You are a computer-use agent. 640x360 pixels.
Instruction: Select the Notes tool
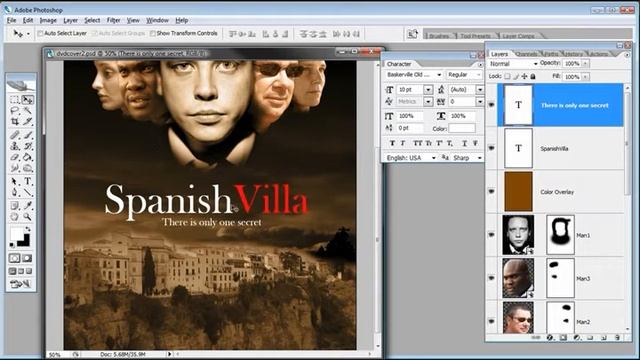(x=15, y=205)
